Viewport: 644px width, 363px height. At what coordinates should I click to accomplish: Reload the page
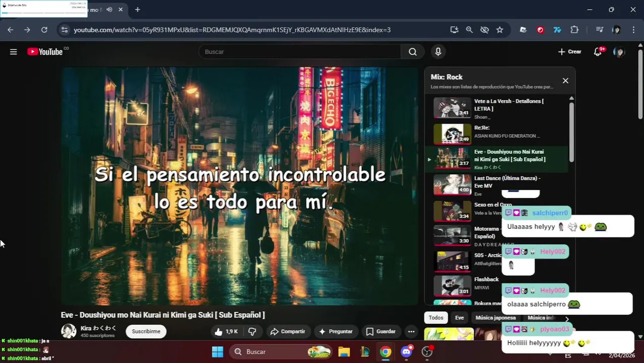44,30
